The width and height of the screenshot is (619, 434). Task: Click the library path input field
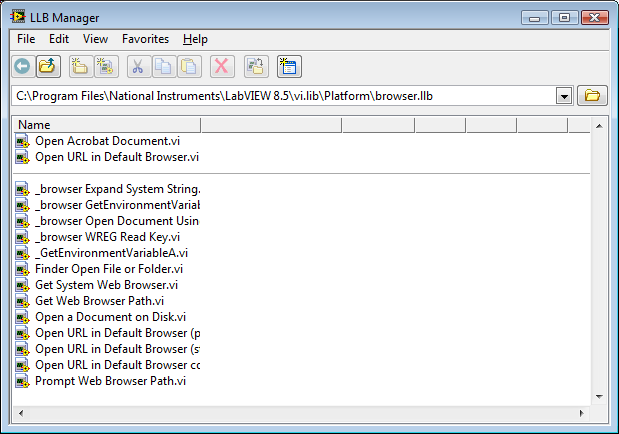pyautogui.click(x=283, y=96)
